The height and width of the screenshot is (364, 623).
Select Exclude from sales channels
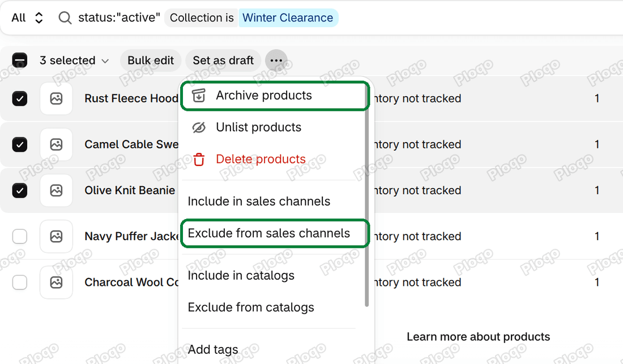[275, 233]
